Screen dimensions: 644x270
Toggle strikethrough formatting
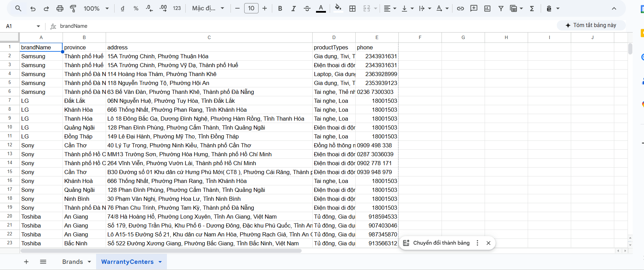point(307,9)
